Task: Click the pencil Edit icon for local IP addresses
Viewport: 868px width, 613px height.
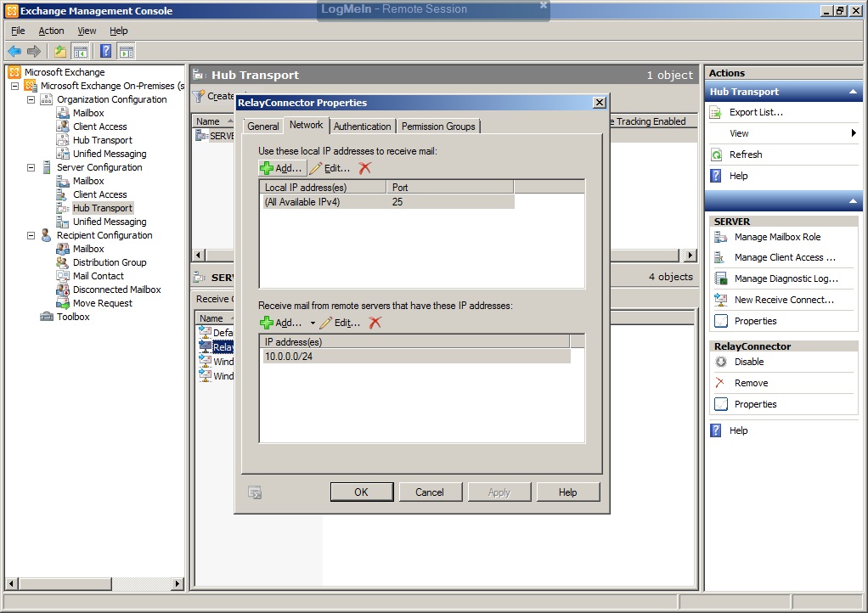Action: coord(316,168)
